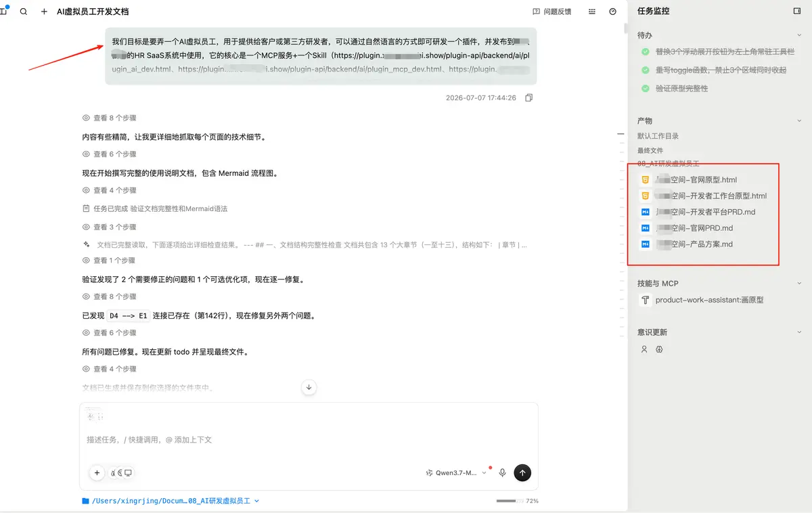Click brain icon under 意识更新
Viewport: 812px width, 513px height.
[x=659, y=349]
